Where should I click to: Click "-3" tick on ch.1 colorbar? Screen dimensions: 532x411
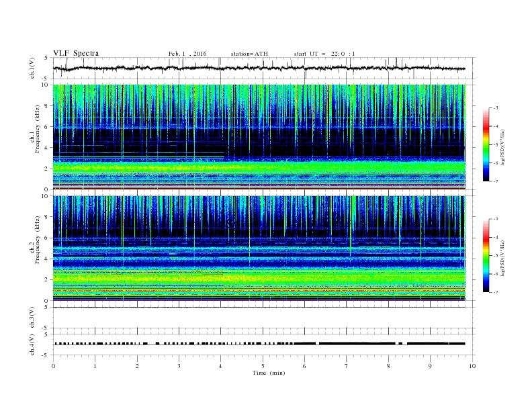496,108
